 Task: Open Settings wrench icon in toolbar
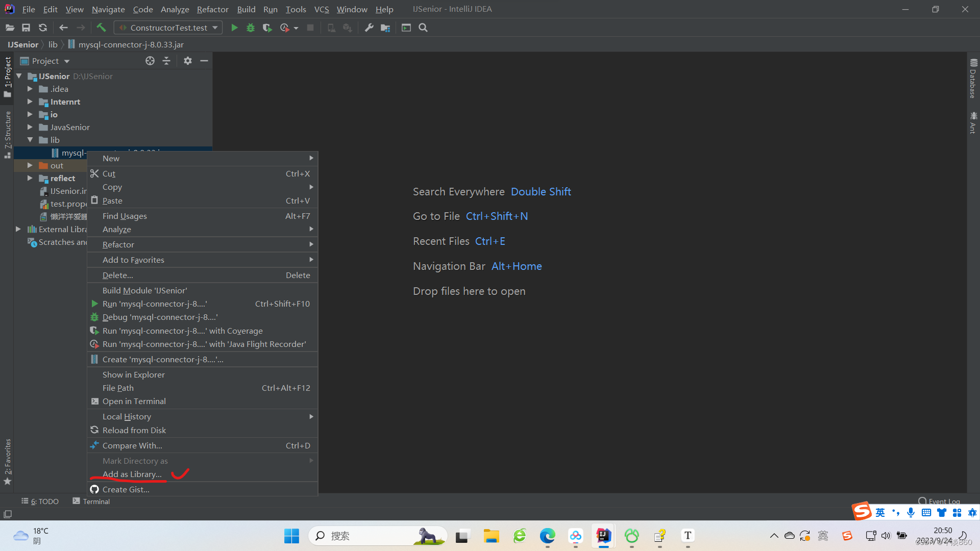point(369,28)
